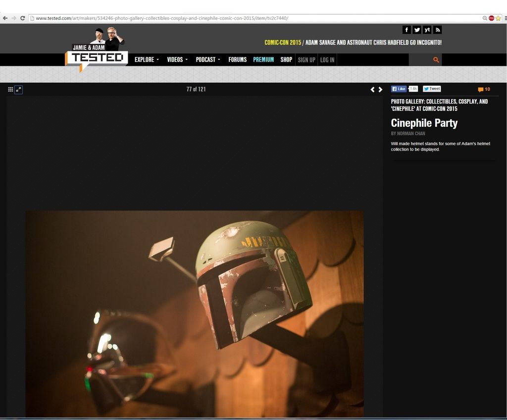This screenshot has width=507, height=420.
Task: Click the zoom magnifier icon in address bar
Action: pyautogui.click(x=485, y=18)
